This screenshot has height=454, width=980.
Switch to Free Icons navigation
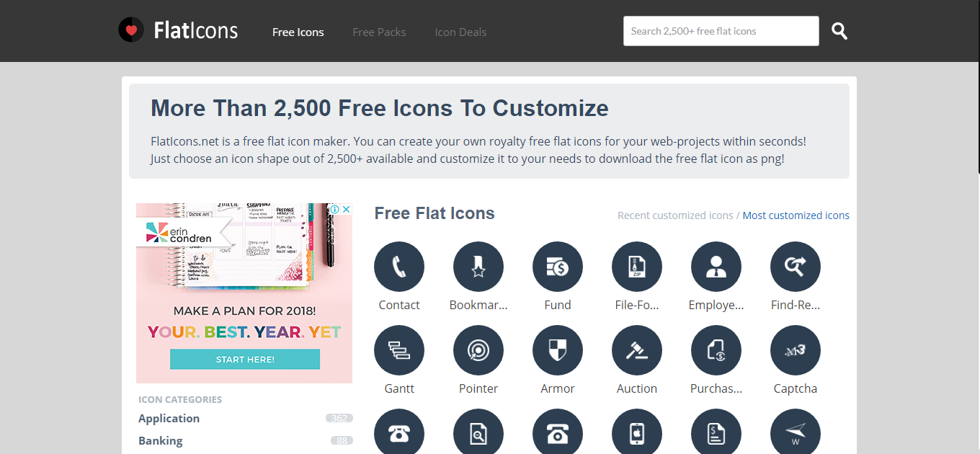click(x=298, y=32)
